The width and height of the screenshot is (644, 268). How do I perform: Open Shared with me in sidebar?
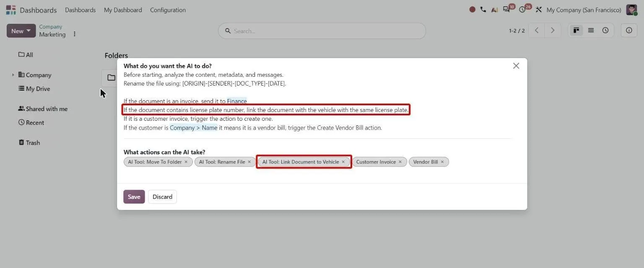[x=43, y=109]
